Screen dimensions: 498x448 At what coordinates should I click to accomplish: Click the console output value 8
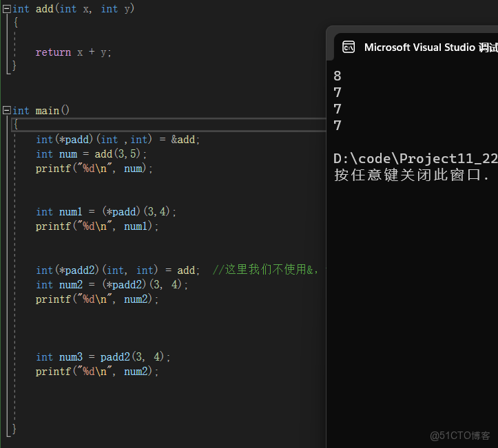pos(338,76)
